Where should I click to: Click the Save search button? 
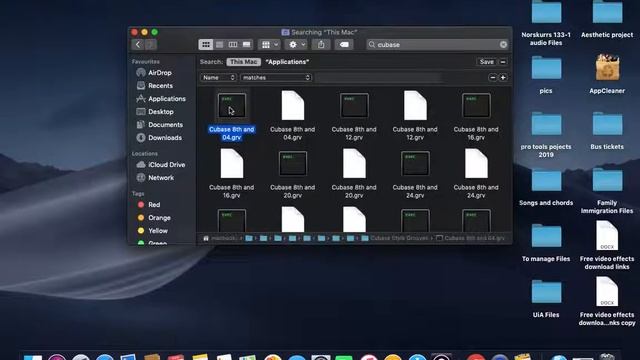[x=487, y=62]
